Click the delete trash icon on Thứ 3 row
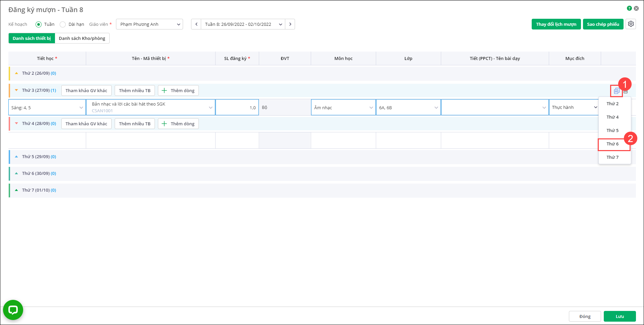This screenshot has width=644, height=325. (626, 91)
